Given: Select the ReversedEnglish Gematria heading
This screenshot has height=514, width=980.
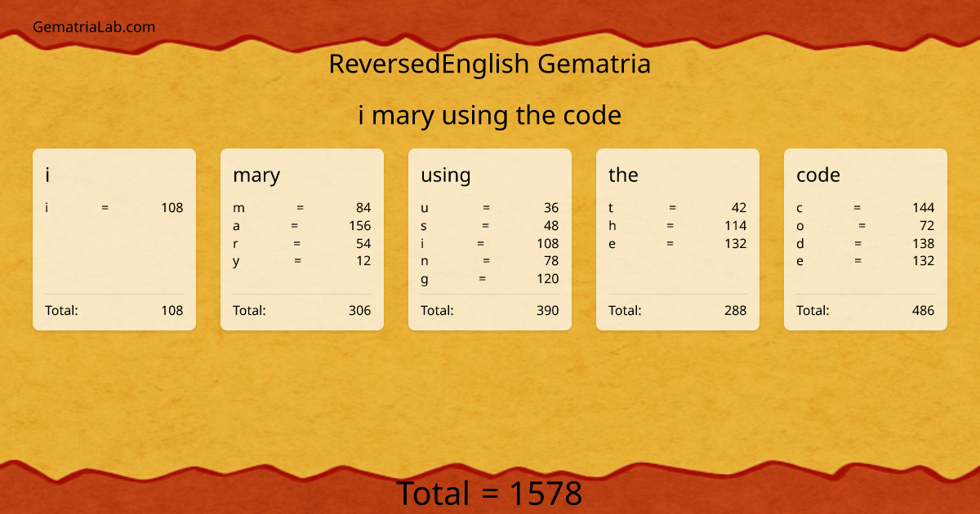Looking at the screenshot, I should [490, 64].
